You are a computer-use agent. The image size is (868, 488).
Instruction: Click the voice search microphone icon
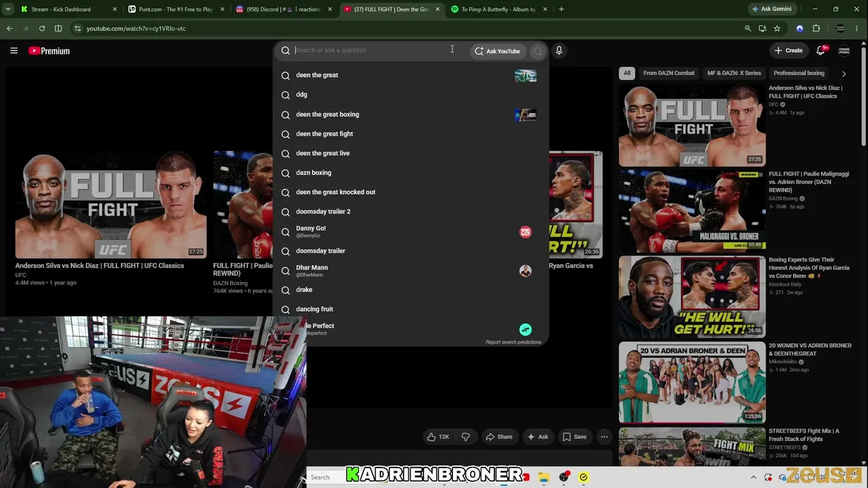(x=559, y=51)
